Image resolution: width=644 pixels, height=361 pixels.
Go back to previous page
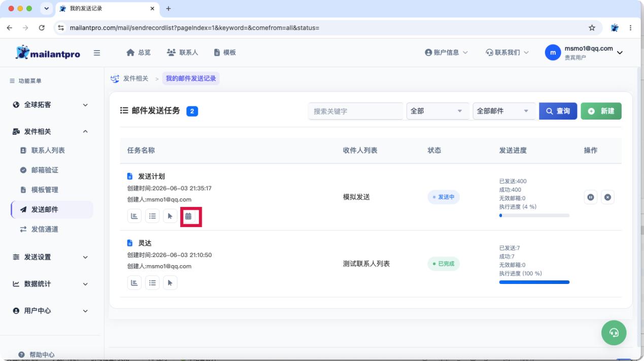pos(10,28)
